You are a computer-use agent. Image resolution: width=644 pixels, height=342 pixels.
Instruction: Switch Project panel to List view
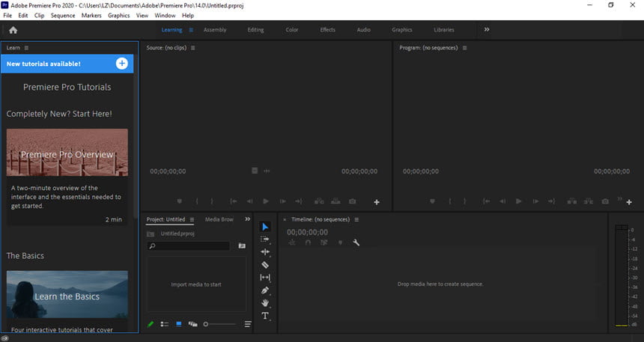164,324
